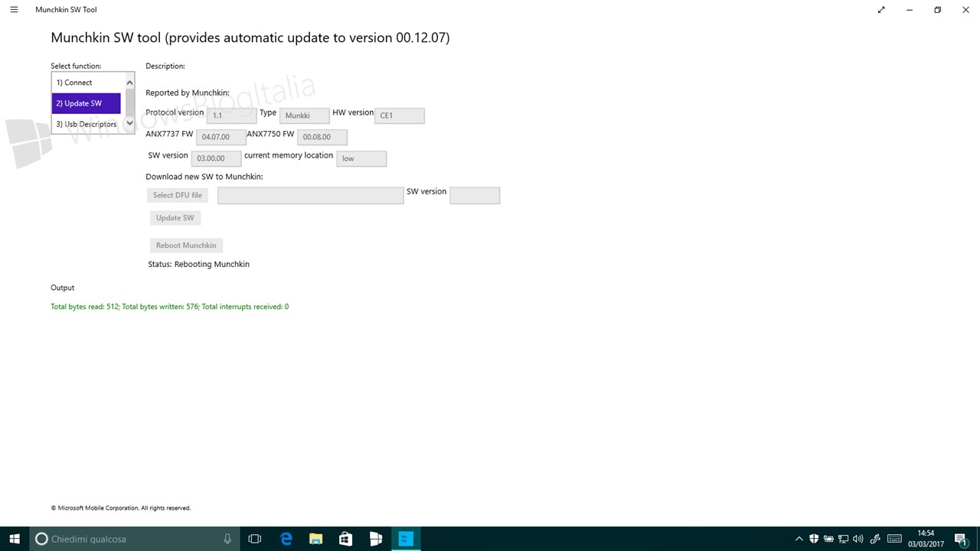Click the ANX7750 FW field 00.08.00
Viewport: 980px width, 551px height.
pos(322,137)
